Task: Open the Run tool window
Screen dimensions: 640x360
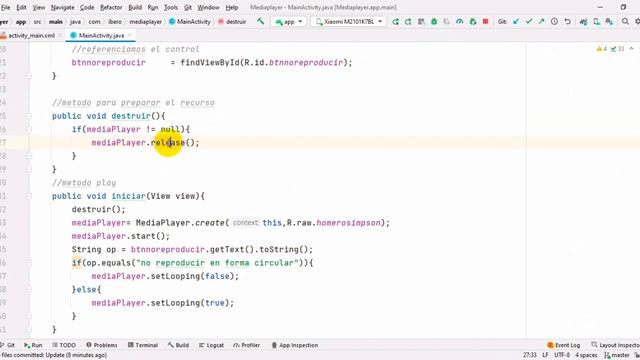Action: coord(33,345)
